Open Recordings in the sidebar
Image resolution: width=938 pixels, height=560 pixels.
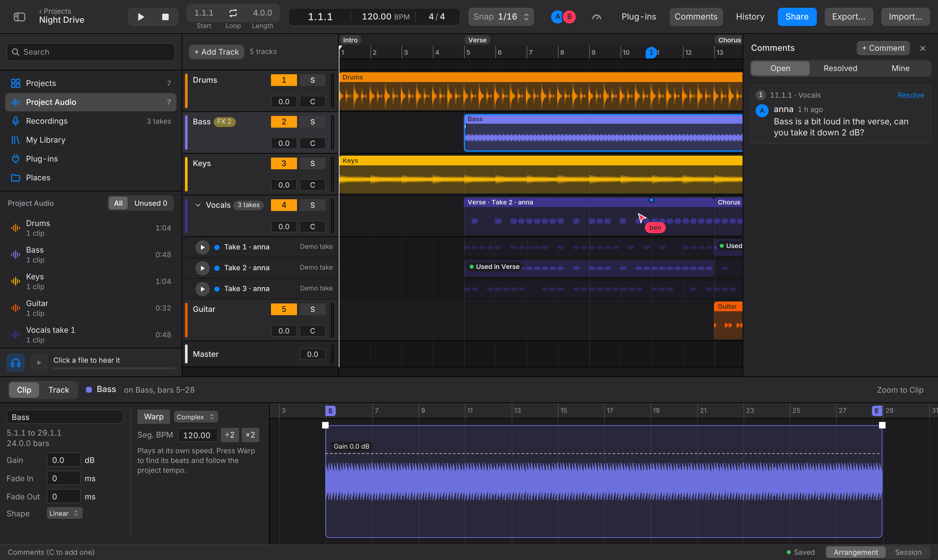tap(91, 121)
